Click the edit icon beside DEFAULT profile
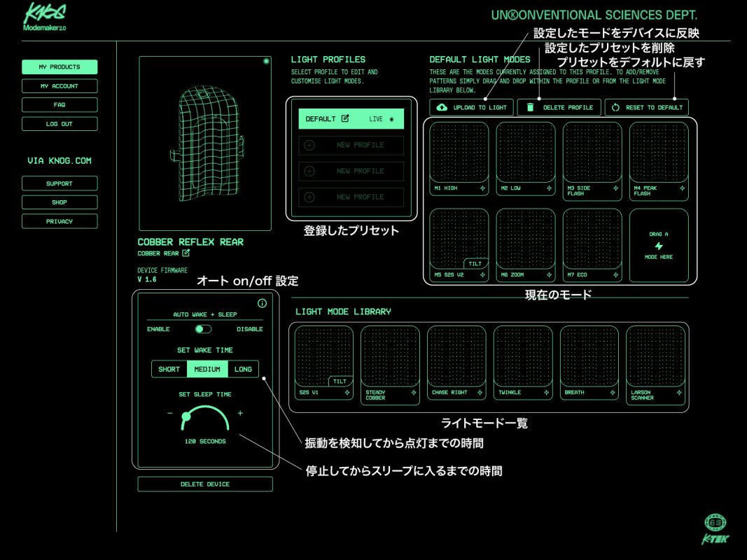Image resolution: width=747 pixels, height=560 pixels. (x=345, y=119)
